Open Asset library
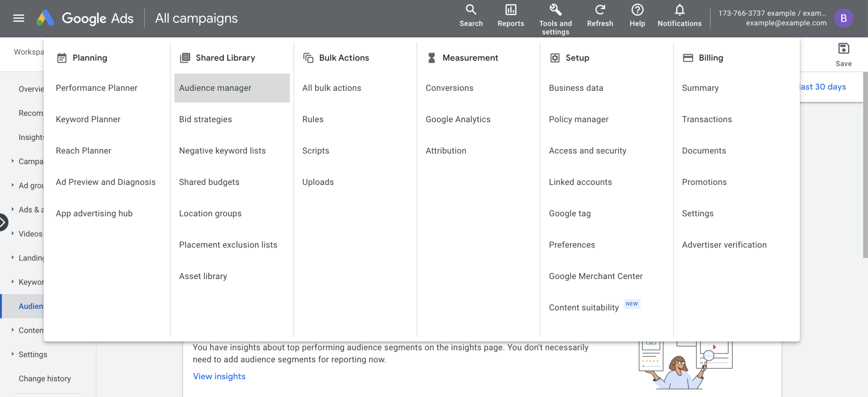Screen dimensions: 868x397 (203, 276)
